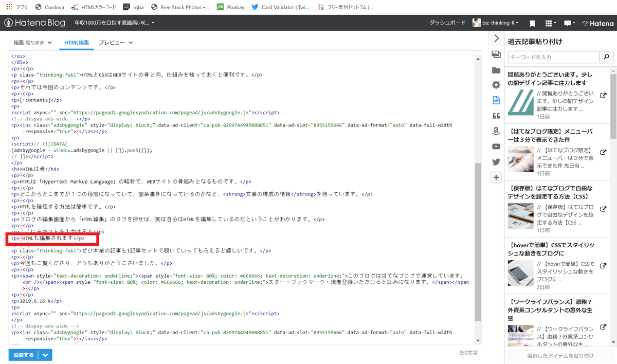Click the plus icon to add sidebar tools
The width and height of the screenshot is (617, 364).
[x=496, y=177]
